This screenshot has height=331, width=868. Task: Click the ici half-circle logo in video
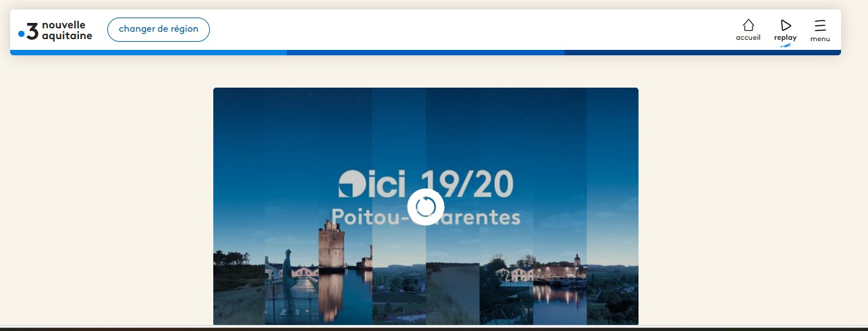[351, 184]
